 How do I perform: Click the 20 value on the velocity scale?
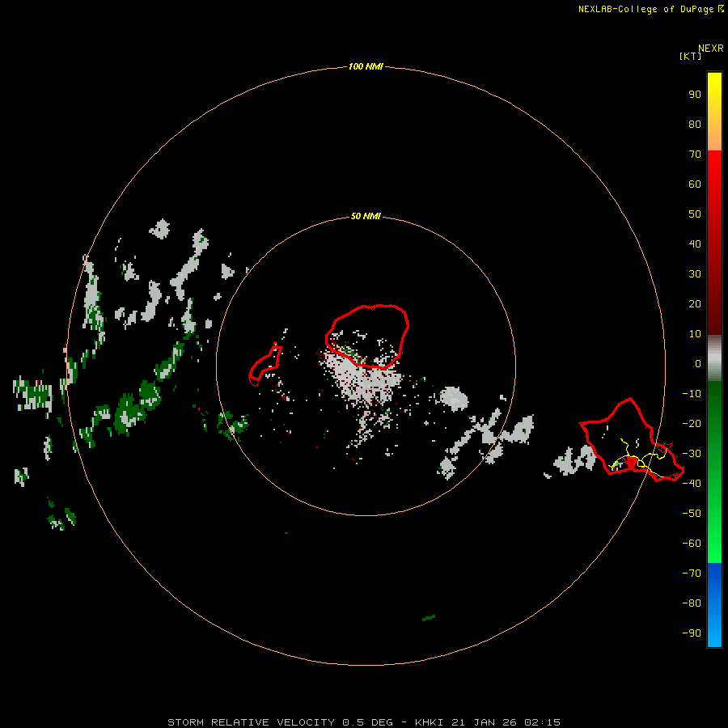(695, 303)
